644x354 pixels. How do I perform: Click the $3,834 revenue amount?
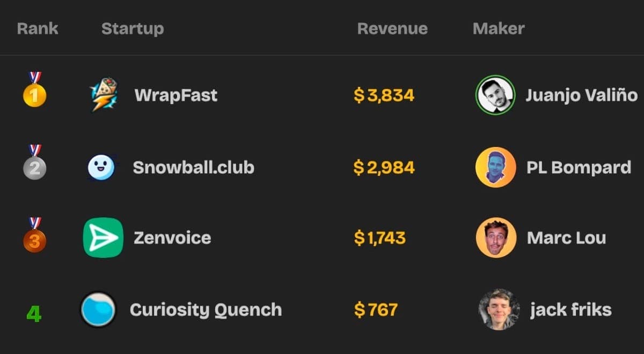coord(384,95)
